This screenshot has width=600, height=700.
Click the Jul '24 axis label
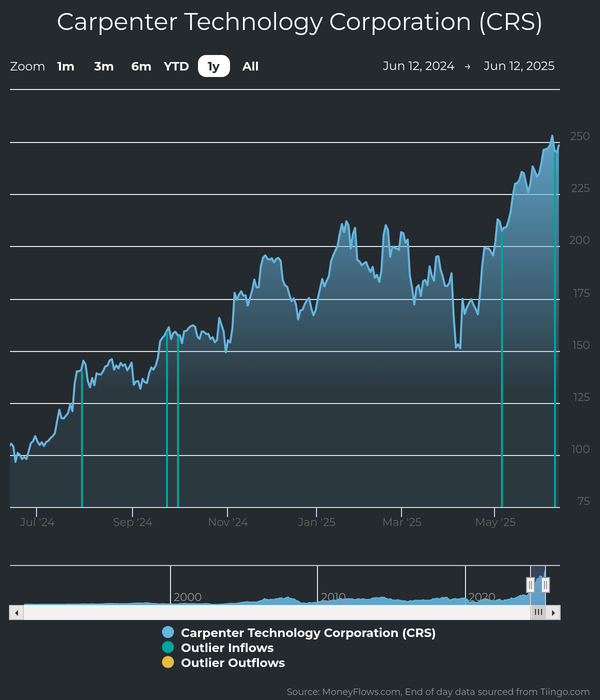(x=37, y=522)
